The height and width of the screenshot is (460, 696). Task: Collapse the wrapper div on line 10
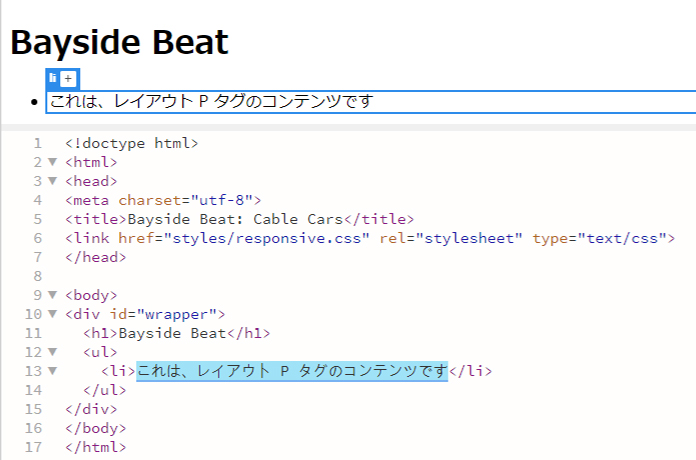pyautogui.click(x=52, y=314)
